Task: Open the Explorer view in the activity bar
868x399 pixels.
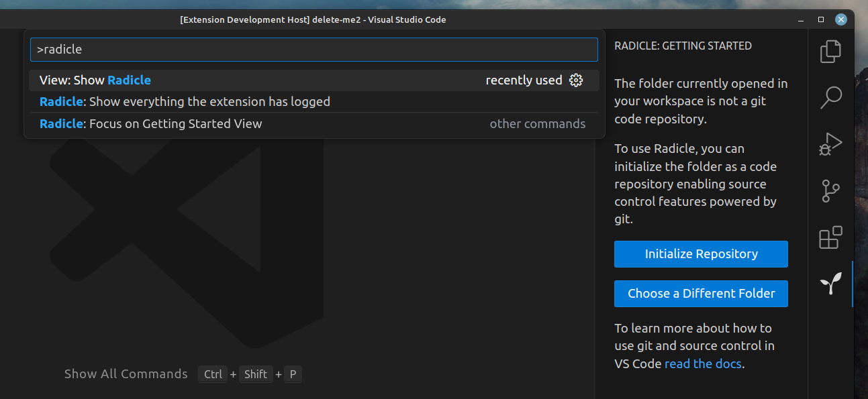Action: (830, 51)
